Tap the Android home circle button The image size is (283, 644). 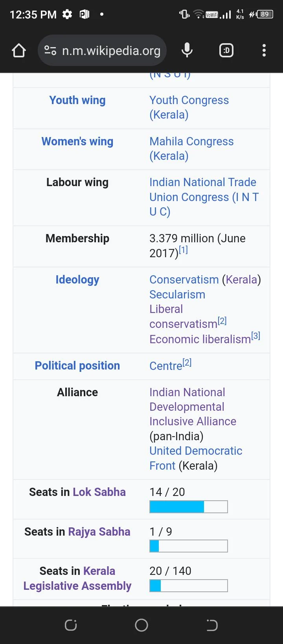[141, 625]
